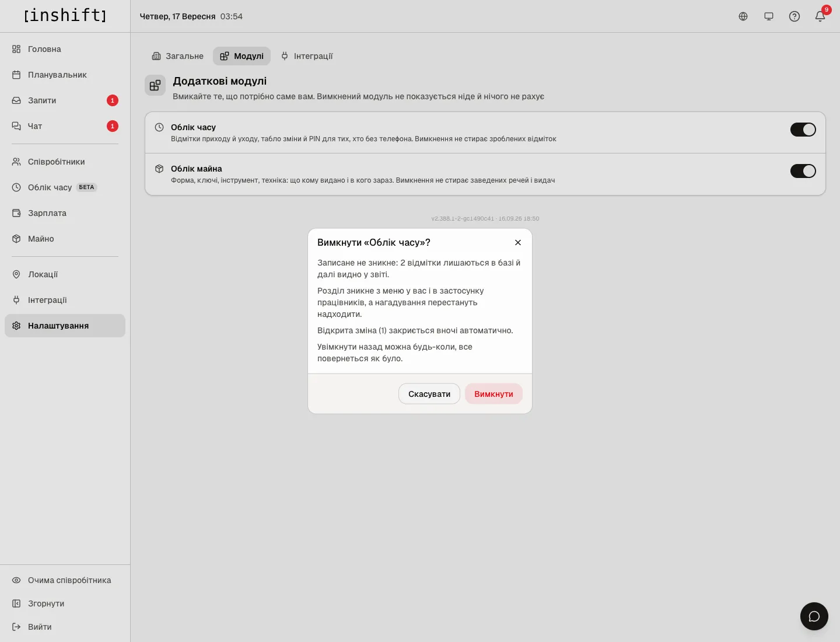The image size is (840, 642).
Task: Click the time 03:54 in header
Action: pos(232,16)
